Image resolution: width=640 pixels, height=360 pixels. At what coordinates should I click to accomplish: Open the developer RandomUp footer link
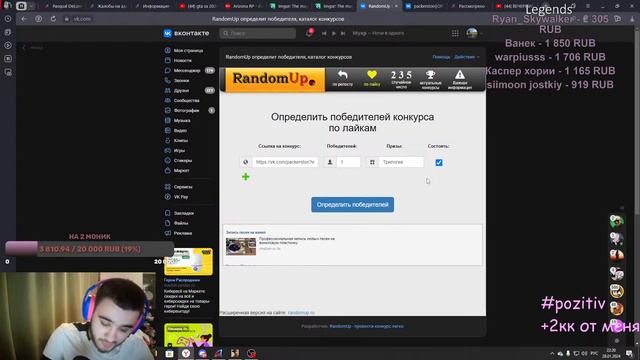coord(367,326)
